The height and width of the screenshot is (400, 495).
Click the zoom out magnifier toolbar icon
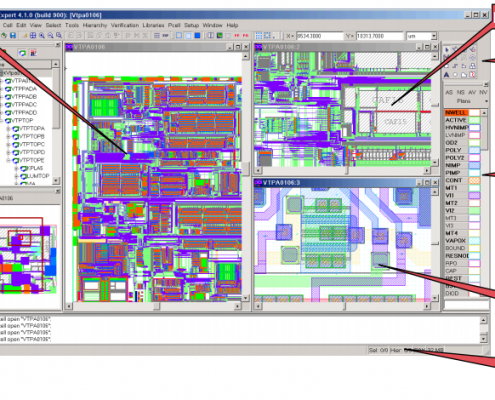[50, 35]
